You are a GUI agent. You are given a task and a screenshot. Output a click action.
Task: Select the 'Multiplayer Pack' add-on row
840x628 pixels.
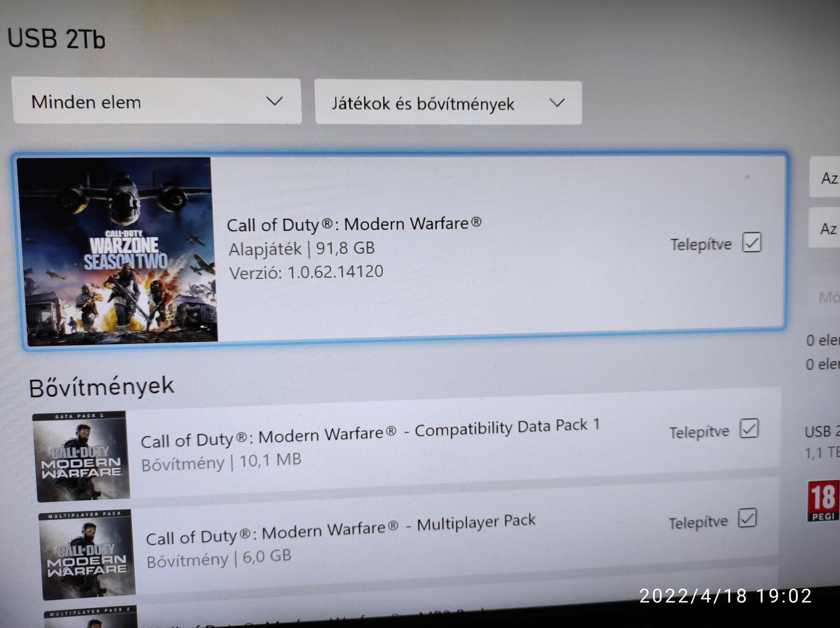[409, 538]
